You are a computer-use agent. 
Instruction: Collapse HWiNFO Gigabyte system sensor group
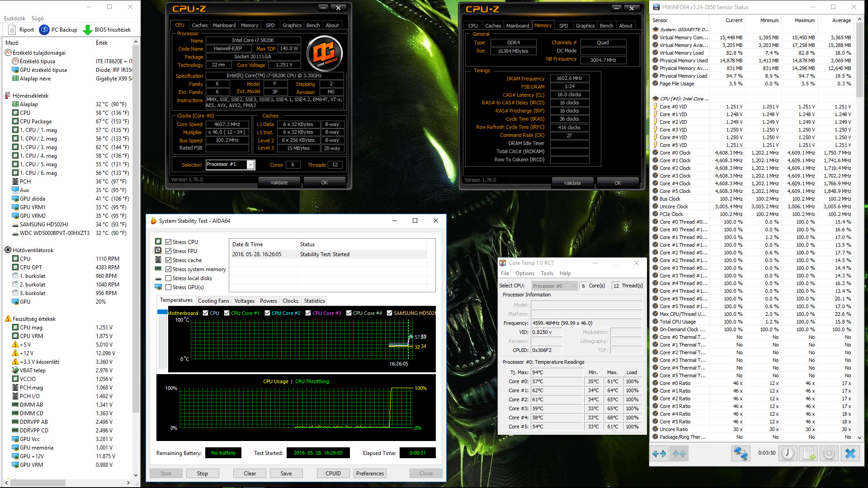tap(655, 30)
